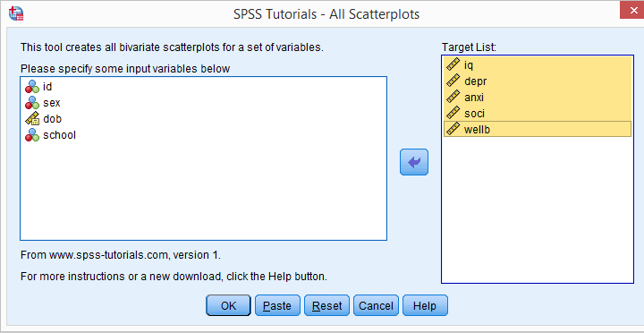Viewport: 644px width, 333px height.
Task: Select the id variable in input list
Action: [x=203, y=87]
